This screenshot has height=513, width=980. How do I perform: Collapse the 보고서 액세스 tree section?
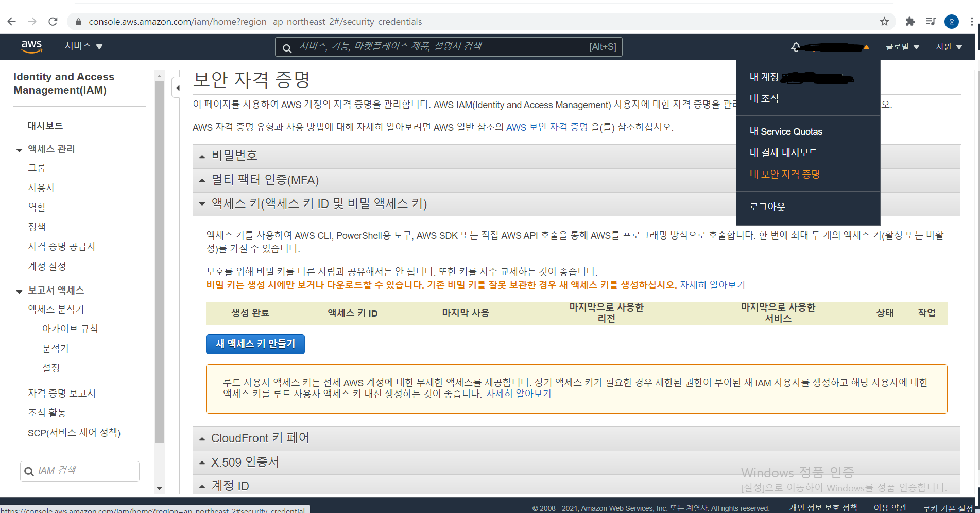19,291
